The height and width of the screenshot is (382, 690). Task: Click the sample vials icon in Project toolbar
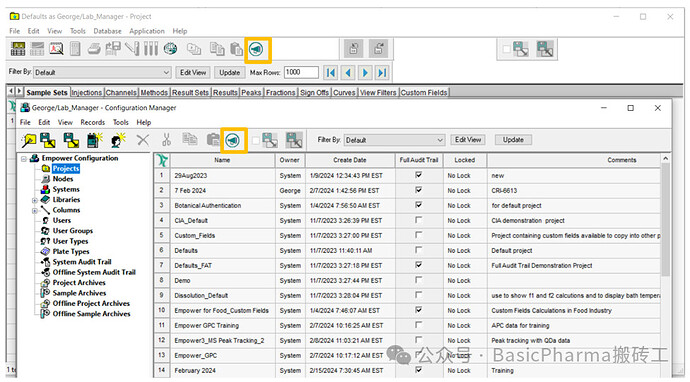tap(151, 49)
